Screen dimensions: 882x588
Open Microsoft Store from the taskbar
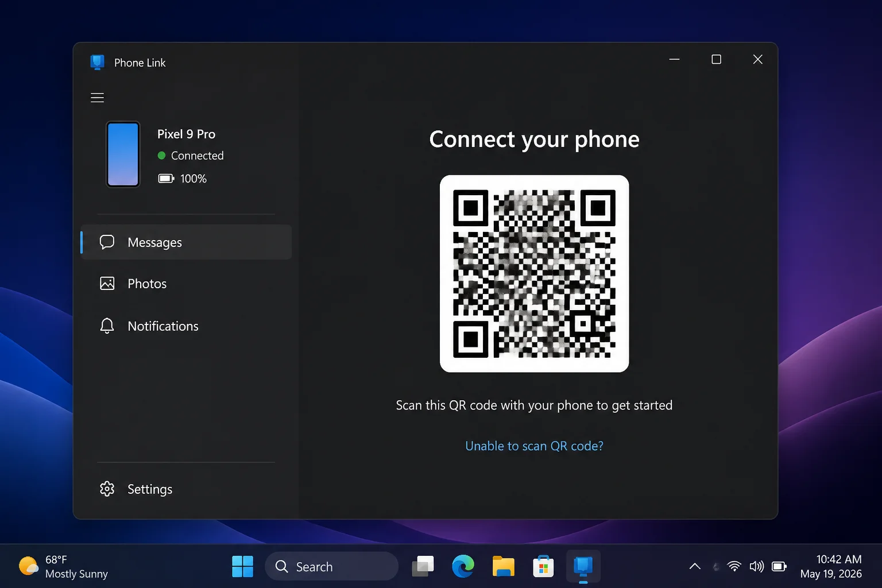(x=543, y=566)
